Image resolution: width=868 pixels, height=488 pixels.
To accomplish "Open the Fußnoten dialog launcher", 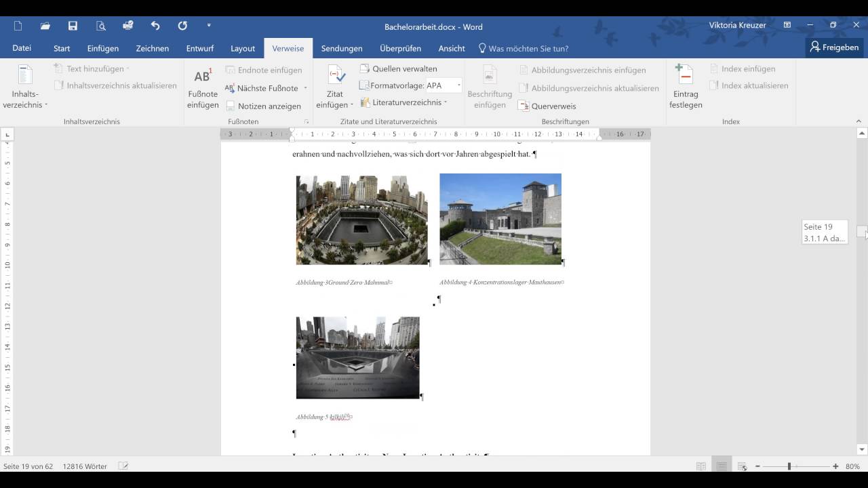I will click(307, 121).
